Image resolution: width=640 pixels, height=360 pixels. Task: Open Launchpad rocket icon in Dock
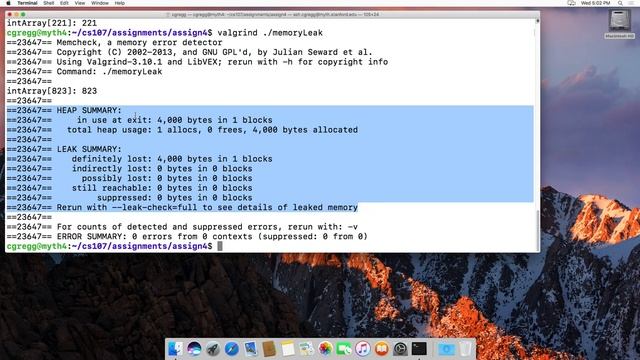click(x=213, y=349)
